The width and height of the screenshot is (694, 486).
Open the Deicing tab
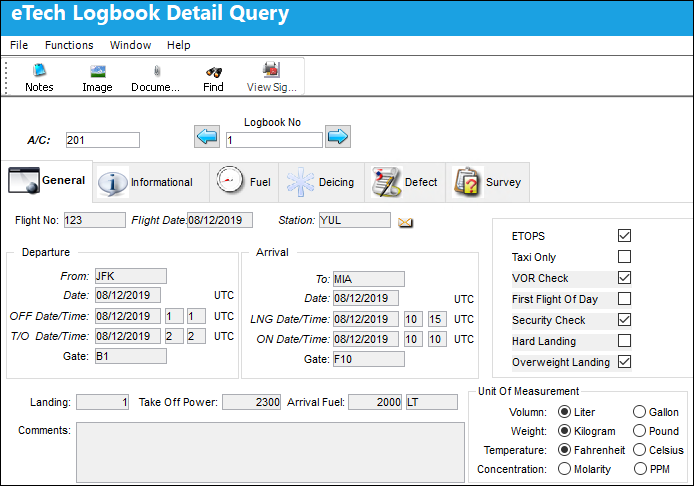(321, 182)
